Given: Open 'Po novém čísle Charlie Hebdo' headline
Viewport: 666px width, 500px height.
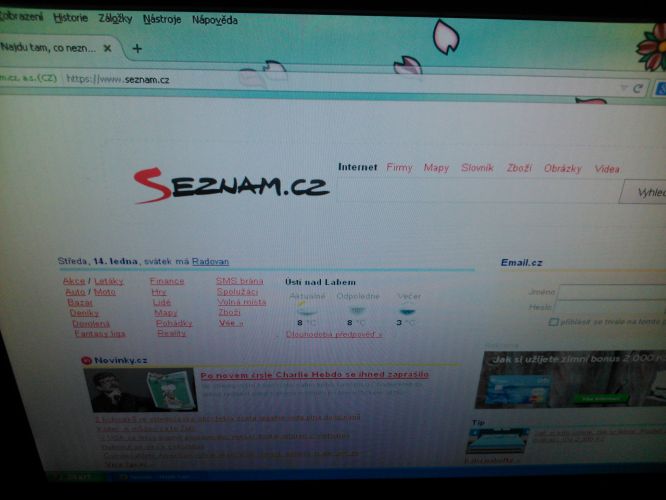Looking at the screenshot, I should 315,375.
